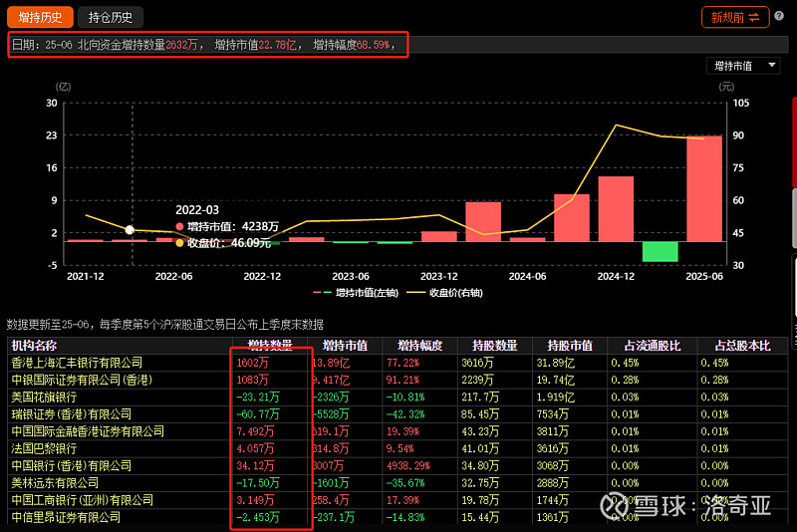Click the 77.22% increase ratio cell

[403, 363]
